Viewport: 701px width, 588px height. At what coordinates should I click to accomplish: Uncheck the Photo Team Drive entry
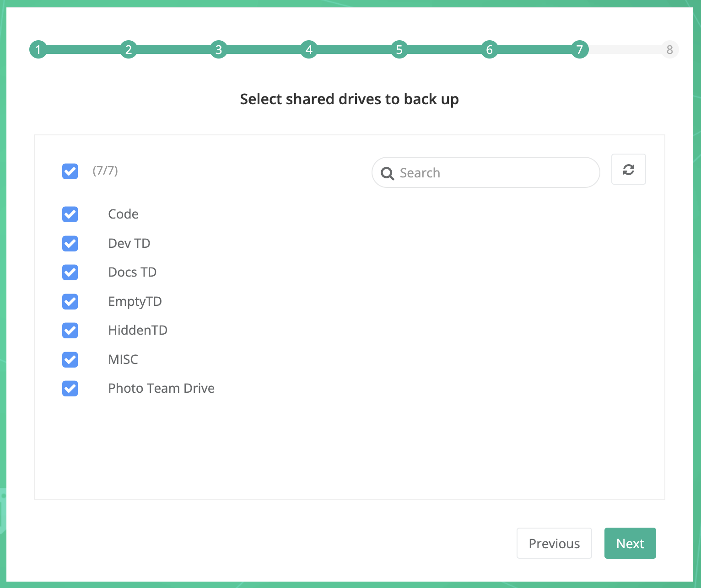[x=70, y=389]
